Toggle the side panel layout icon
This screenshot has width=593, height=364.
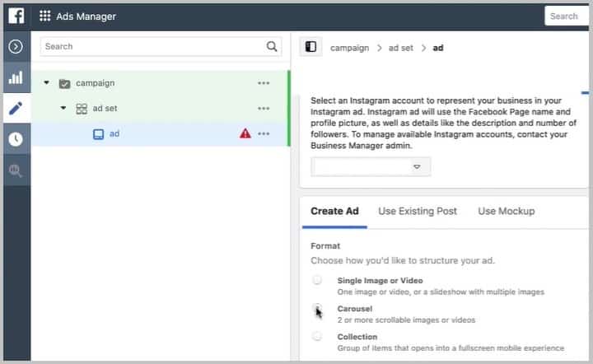pyautogui.click(x=311, y=47)
